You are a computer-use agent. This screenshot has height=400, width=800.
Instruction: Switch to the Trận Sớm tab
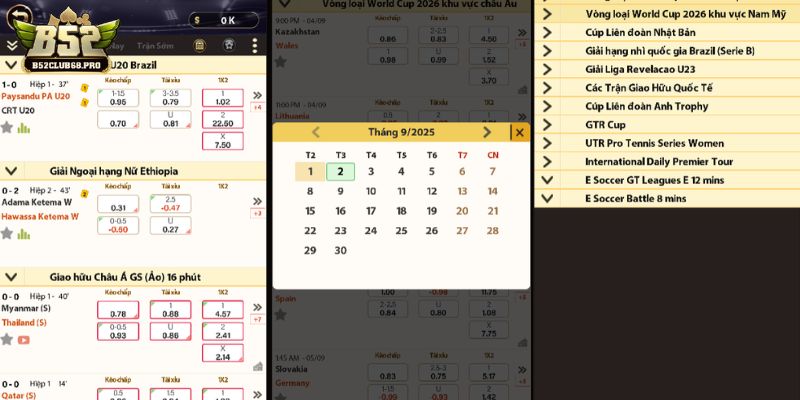155,46
